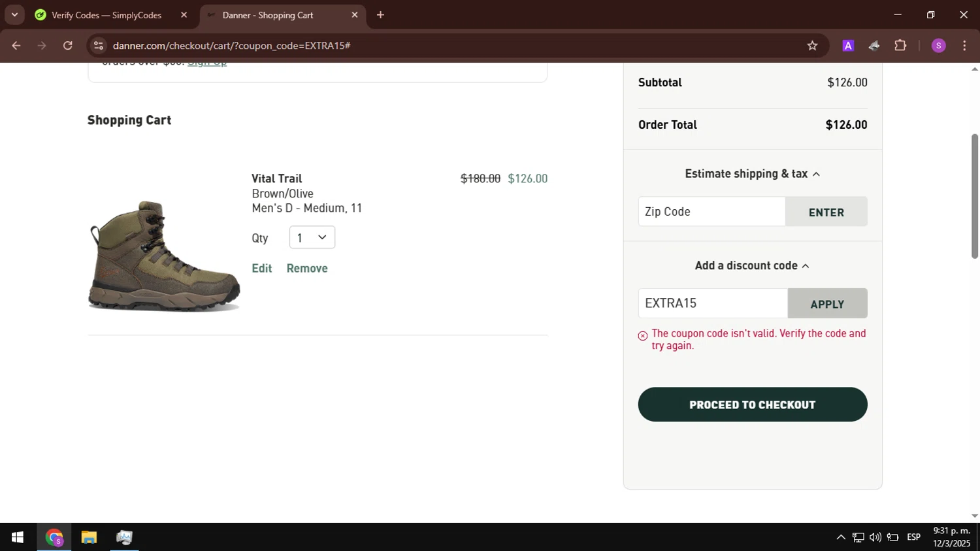This screenshot has width=980, height=551.
Task: Close the Danner Shopping Cart tab
Action: 355,15
